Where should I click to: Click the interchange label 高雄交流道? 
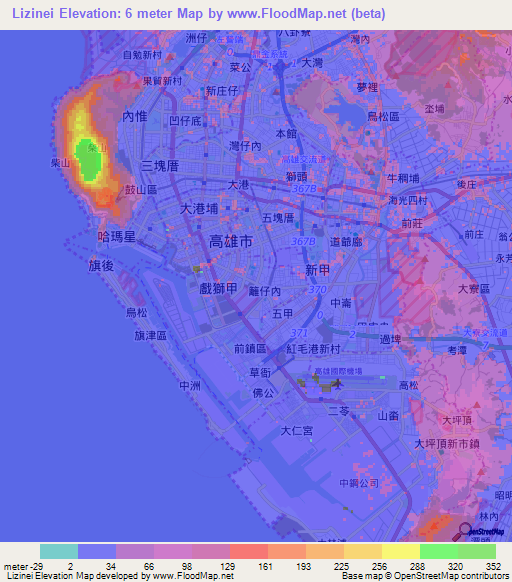pos(303,159)
